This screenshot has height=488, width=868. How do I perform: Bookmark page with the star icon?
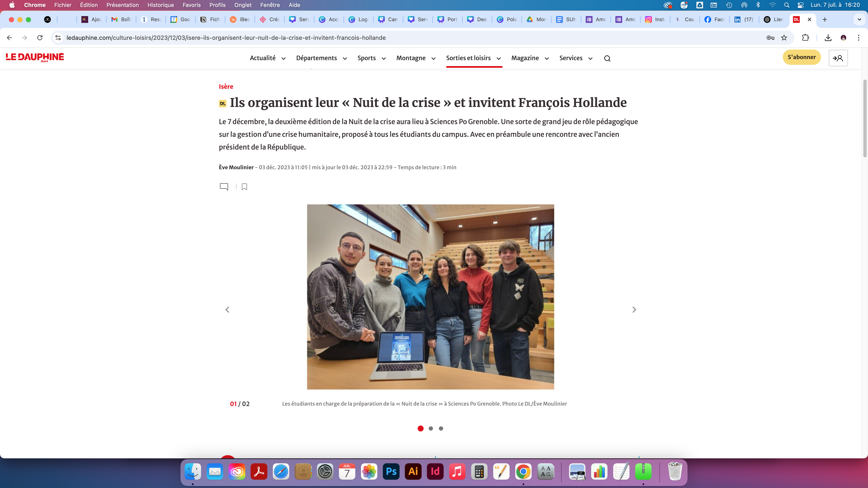pos(784,38)
